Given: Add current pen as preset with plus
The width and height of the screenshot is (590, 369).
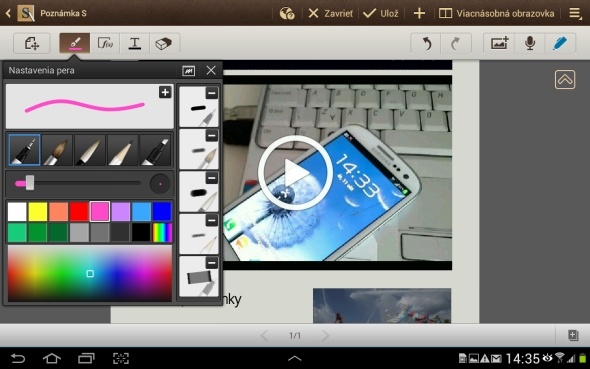Looking at the screenshot, I should tap(165, 92).
